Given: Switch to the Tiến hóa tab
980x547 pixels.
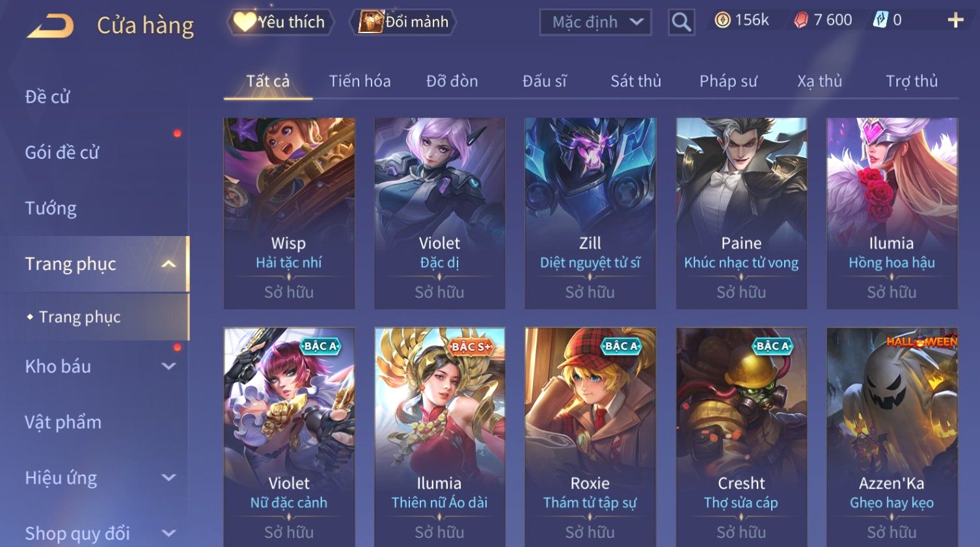Looking at the screenshot, I should 360,81.
